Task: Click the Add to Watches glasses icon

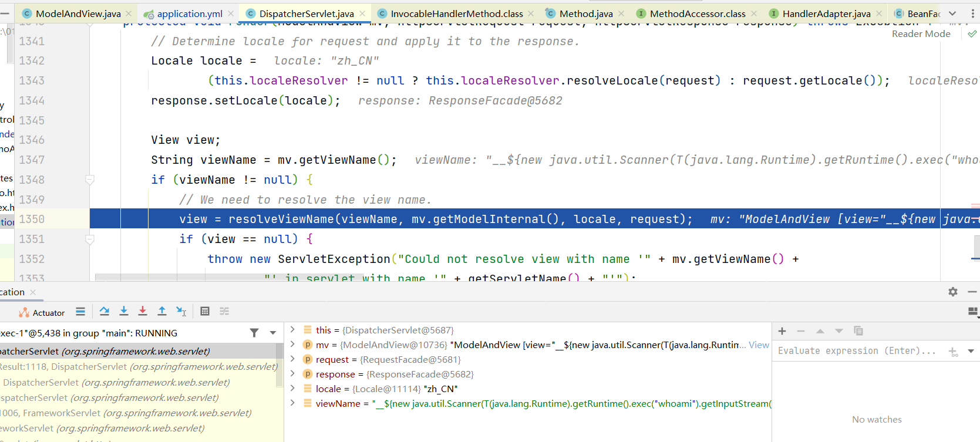Action: click(x=954, y=352)
